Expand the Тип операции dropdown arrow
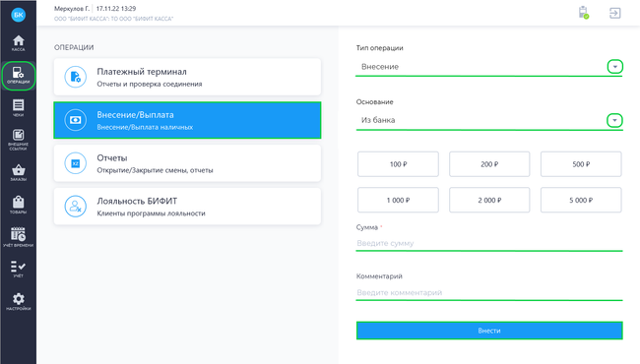640x364 pixels. 614,67
